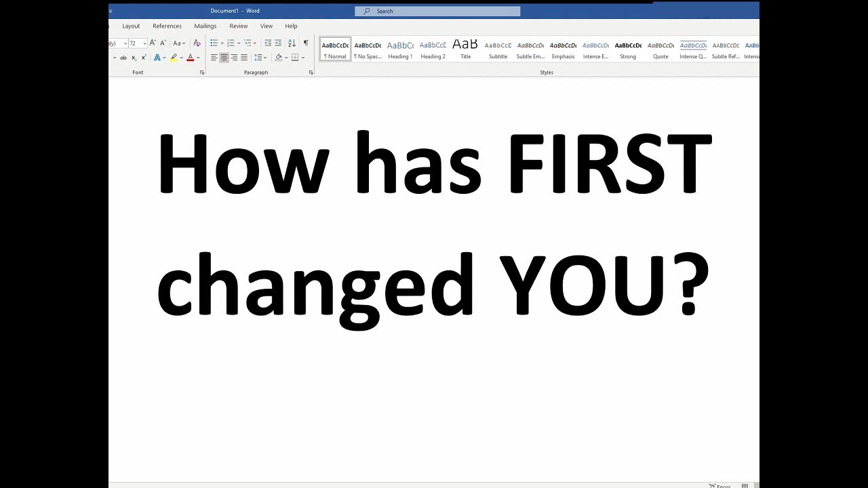Clear all formatting eraser icon

pyautogui.click(x=197, y=43)
